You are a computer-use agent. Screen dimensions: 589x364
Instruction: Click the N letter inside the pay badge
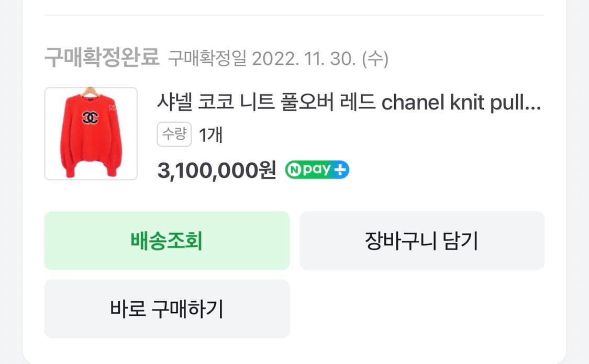coord(296,169)
